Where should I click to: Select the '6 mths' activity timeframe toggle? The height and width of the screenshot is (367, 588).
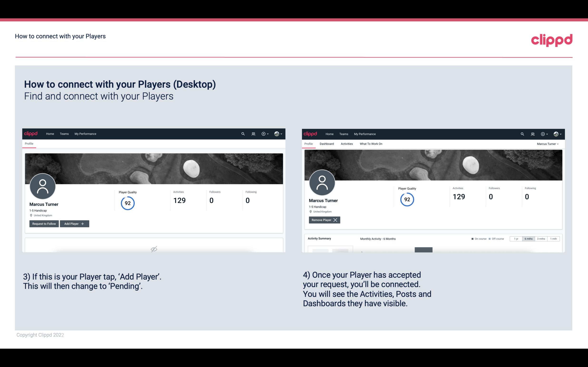(528, 238)
